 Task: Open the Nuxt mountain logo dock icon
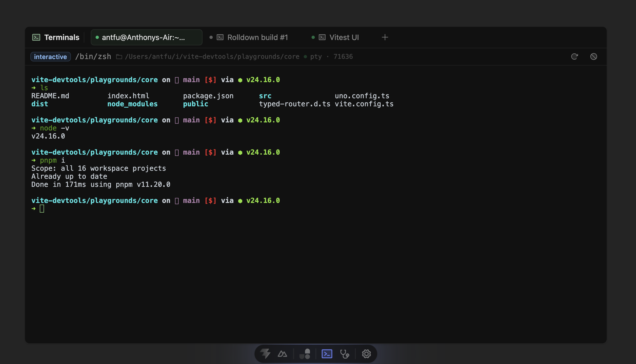point(282,354)
